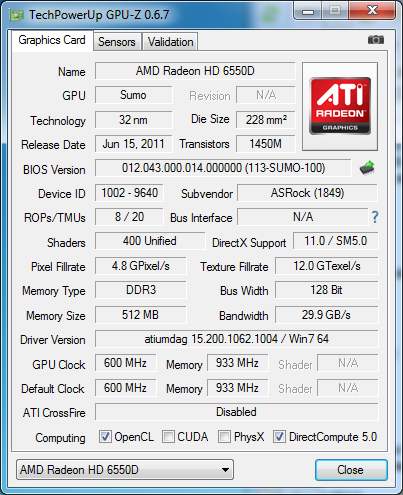Switch to the Graphics Card tab

(52, 40)
